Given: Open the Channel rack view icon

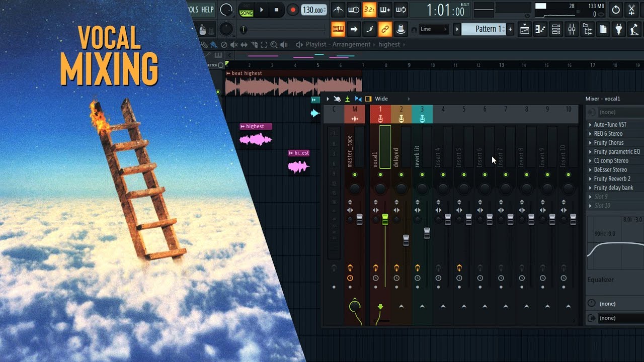Looking at the screenshot, I should 556,29.
